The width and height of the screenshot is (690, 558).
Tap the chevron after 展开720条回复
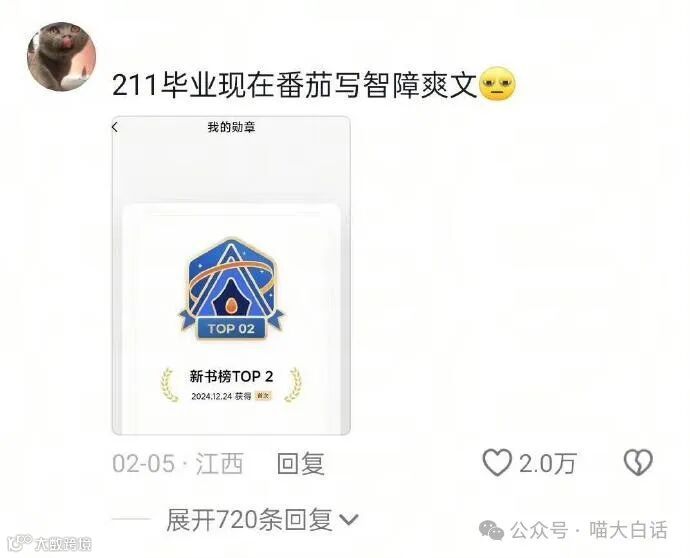point(349,521)
